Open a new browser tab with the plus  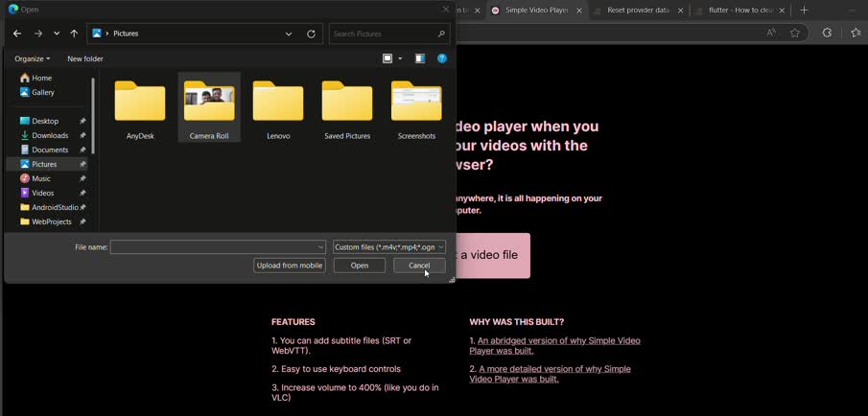(x=805, y=11)
